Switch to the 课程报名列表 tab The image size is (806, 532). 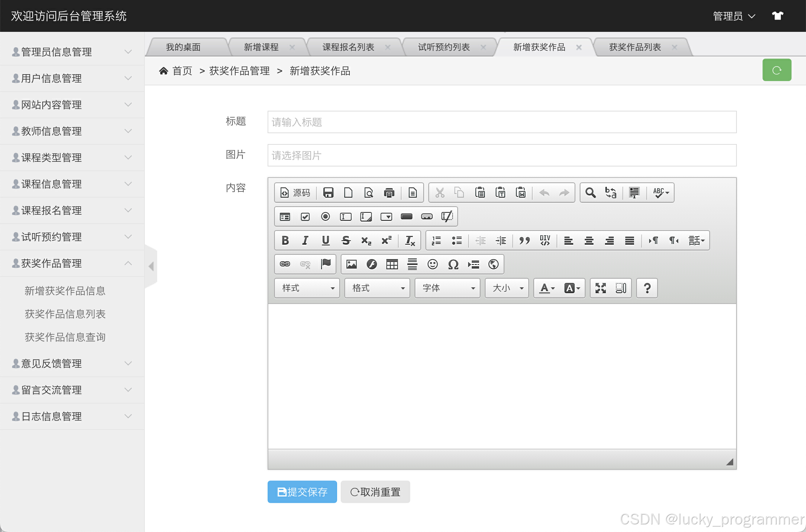point(348,47)
